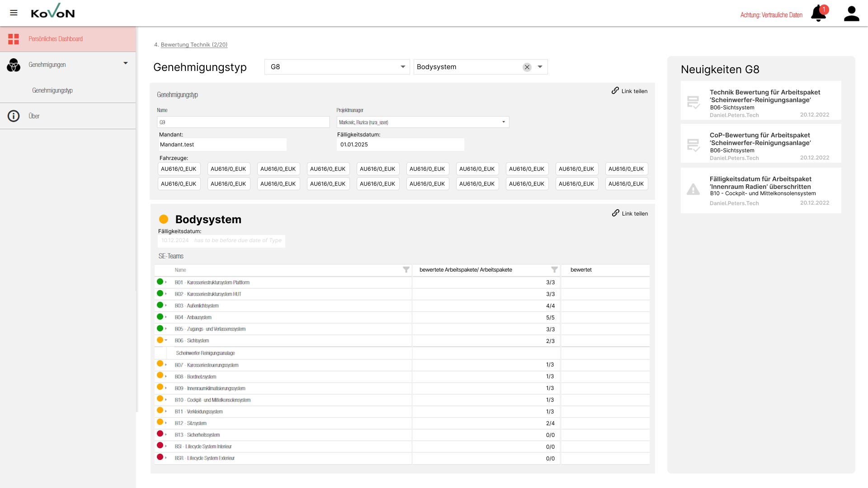
Task: Click Link teilen in Bodysystem panel
Action: pyautogui.click(x=630, y=213)
